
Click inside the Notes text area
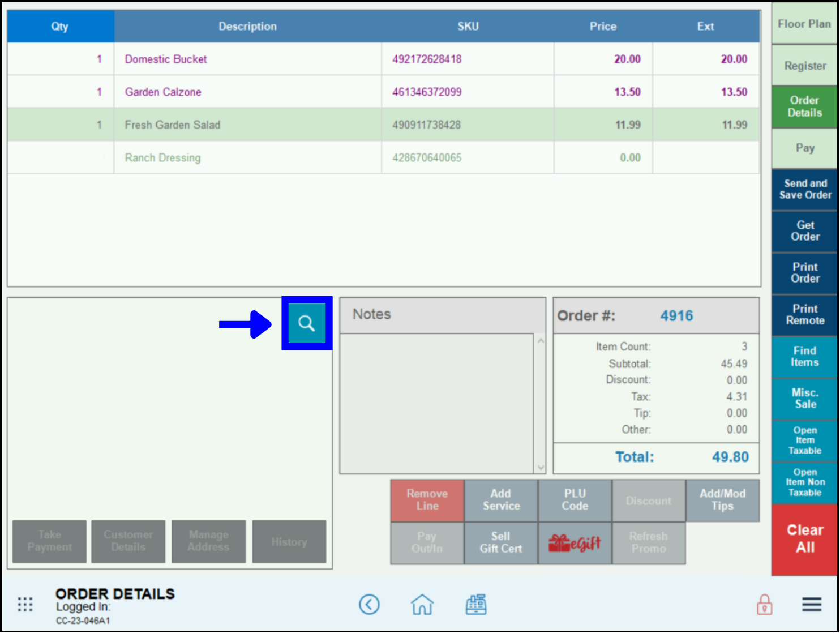tap(436, 403)
